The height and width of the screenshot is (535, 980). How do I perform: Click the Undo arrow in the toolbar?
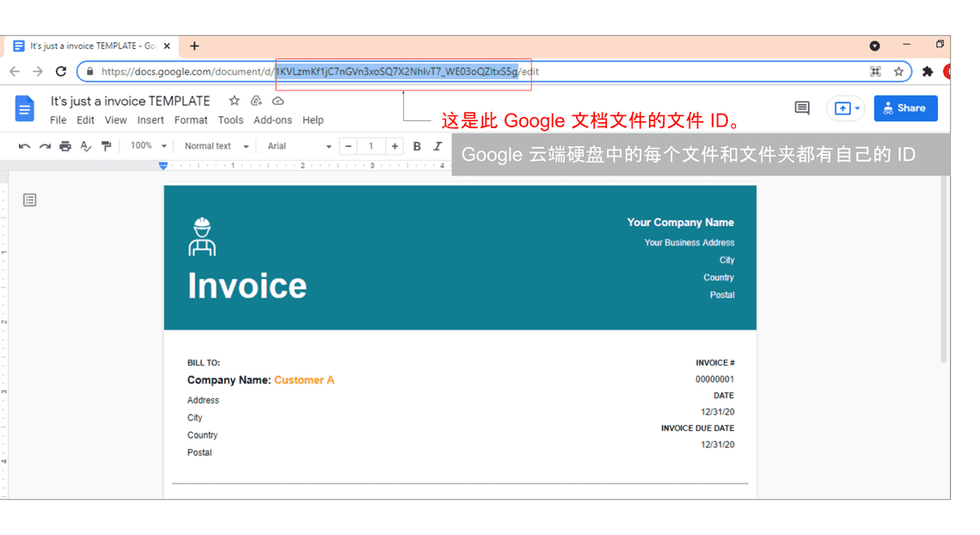tap(24, 146)
